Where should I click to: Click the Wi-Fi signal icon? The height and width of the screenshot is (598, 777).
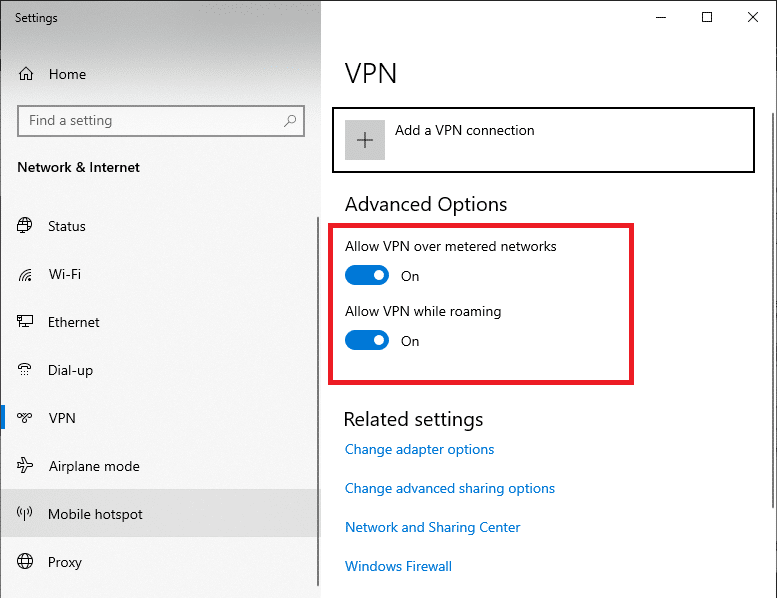(x=25, y=274)
